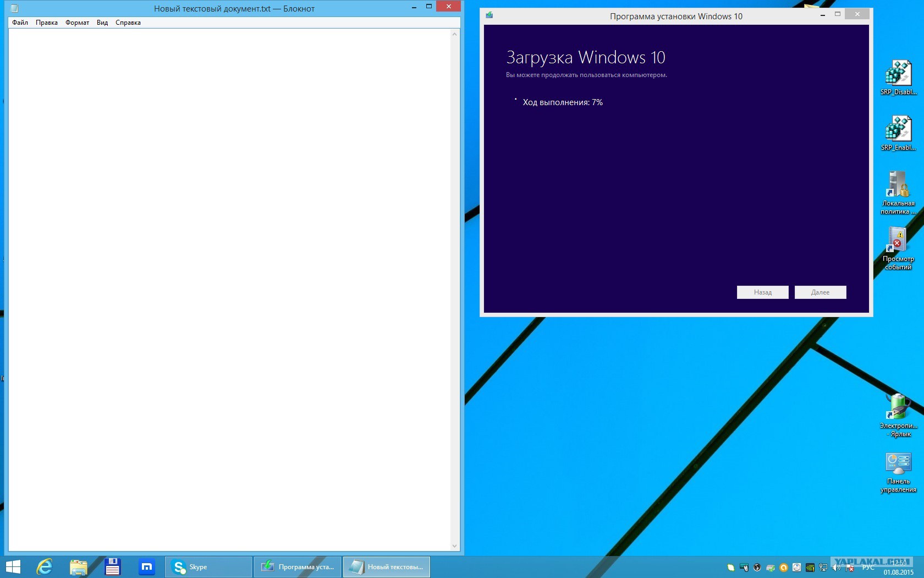Select the Просмотр событий desktop shortcut
The height and width of the screenshot is (578, 924).
click(x=898, y=248)
